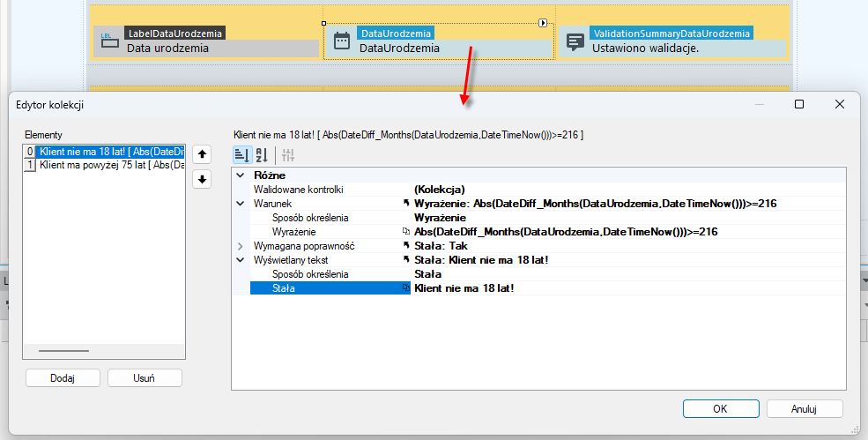Confirm with the OK button
Screen dimensions: 868x440
(720, 409)
